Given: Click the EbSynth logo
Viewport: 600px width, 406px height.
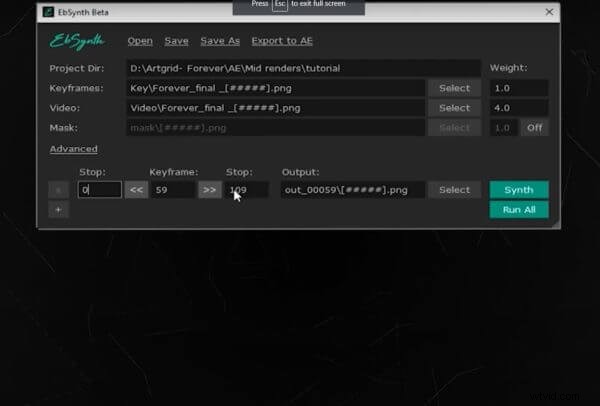Looking at the screenshot, I should (x=77, y=41).
